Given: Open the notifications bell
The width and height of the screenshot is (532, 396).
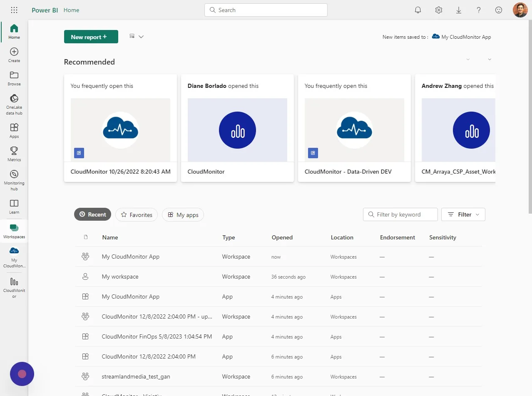Looking at the screenshot, I should coord(418,10).
